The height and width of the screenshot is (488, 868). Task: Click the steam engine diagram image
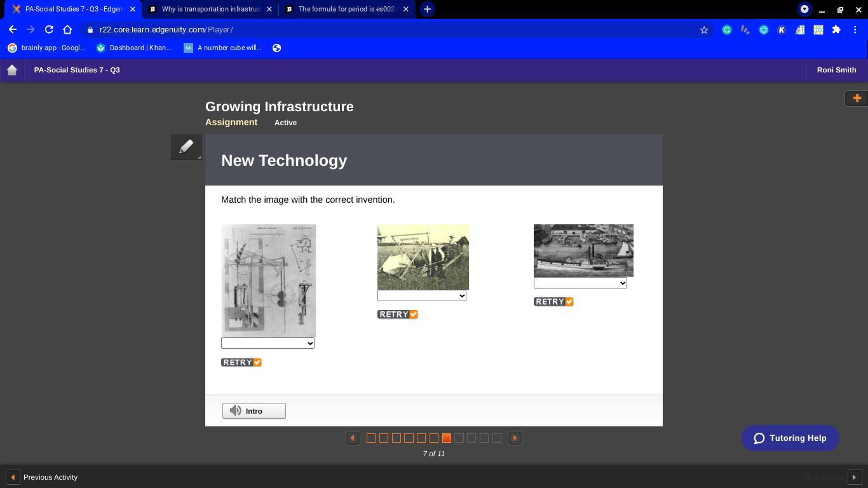269,280
